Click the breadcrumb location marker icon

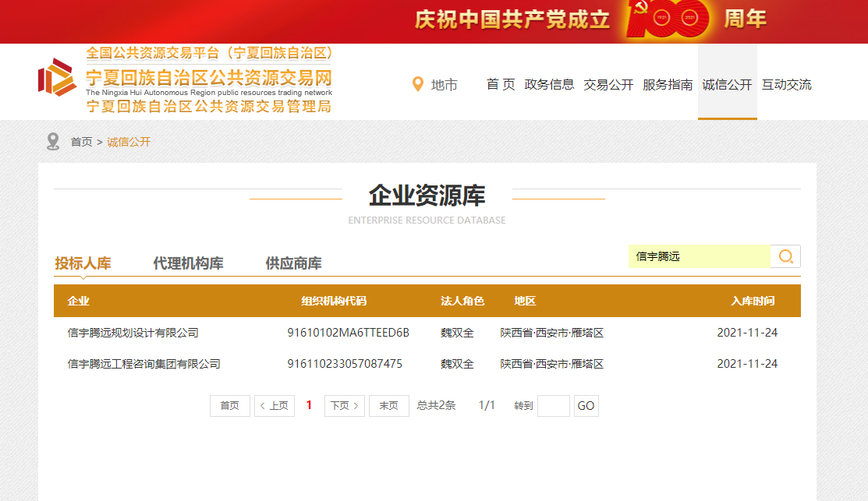click(x=52, y=142)
